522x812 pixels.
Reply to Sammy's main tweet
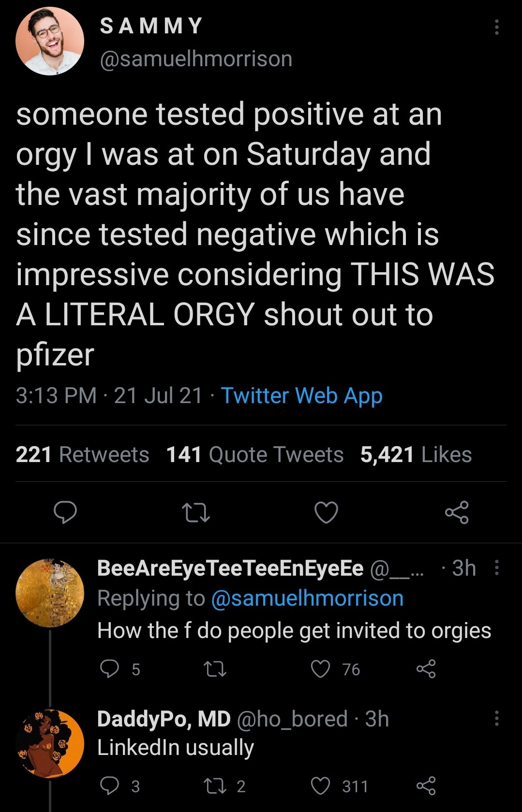(65, 512)
